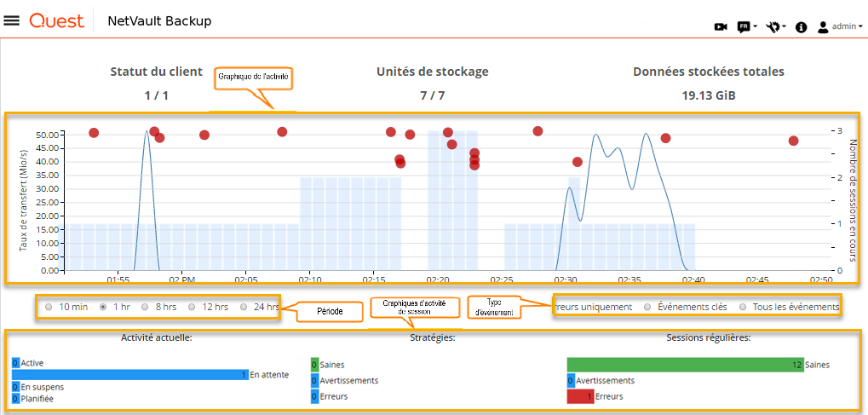
Task: Select Événements clés event type
Action: (648, 307)
